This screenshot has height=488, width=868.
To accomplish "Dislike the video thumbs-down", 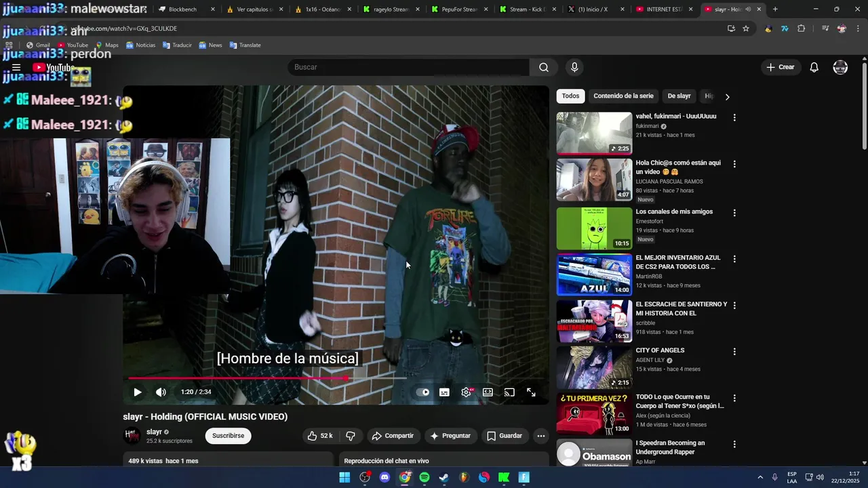I will click(351, 436).
